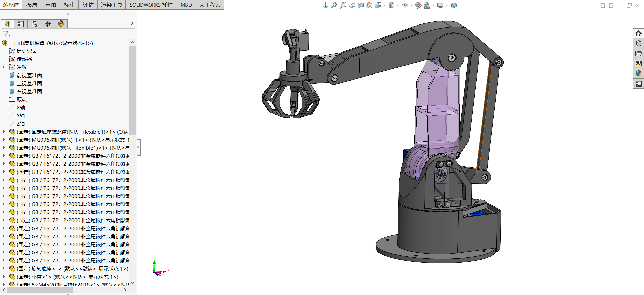
Task: Click the Previous View icon
Action: tap(352, 5)
